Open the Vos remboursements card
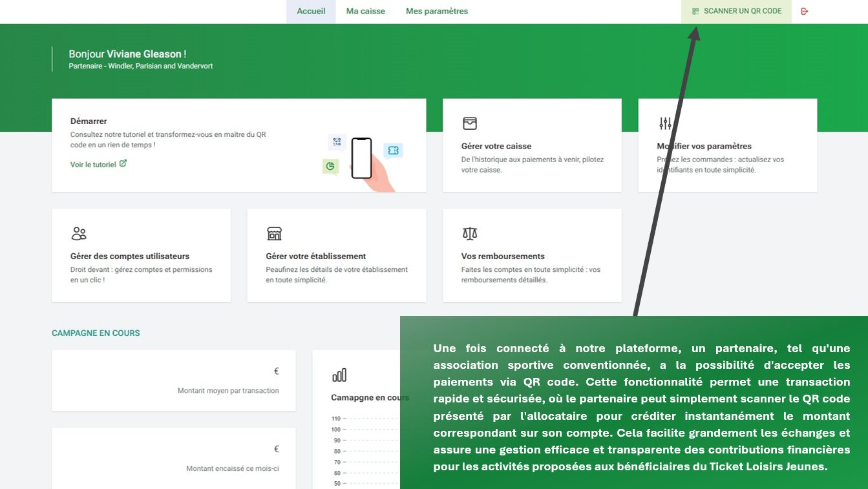 pos(532,256)
